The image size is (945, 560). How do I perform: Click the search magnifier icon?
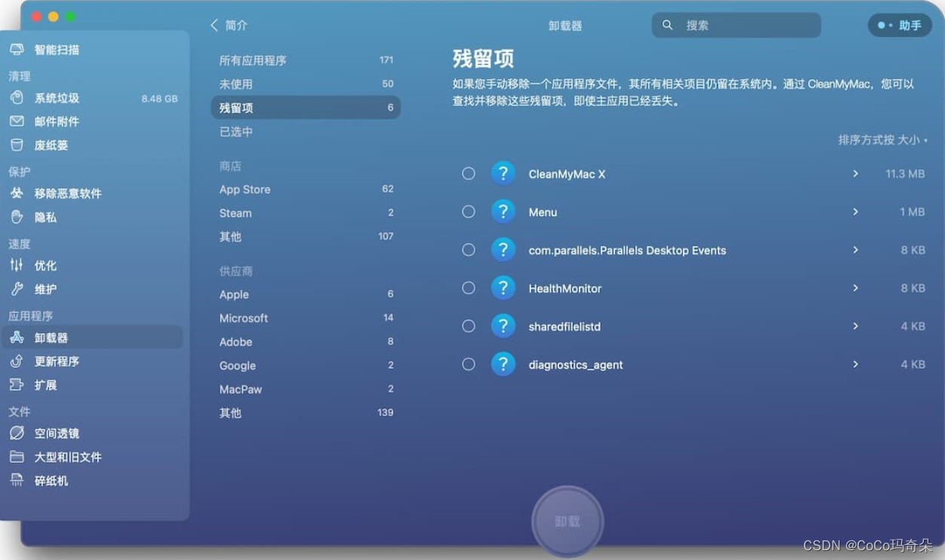click(667, 25)
